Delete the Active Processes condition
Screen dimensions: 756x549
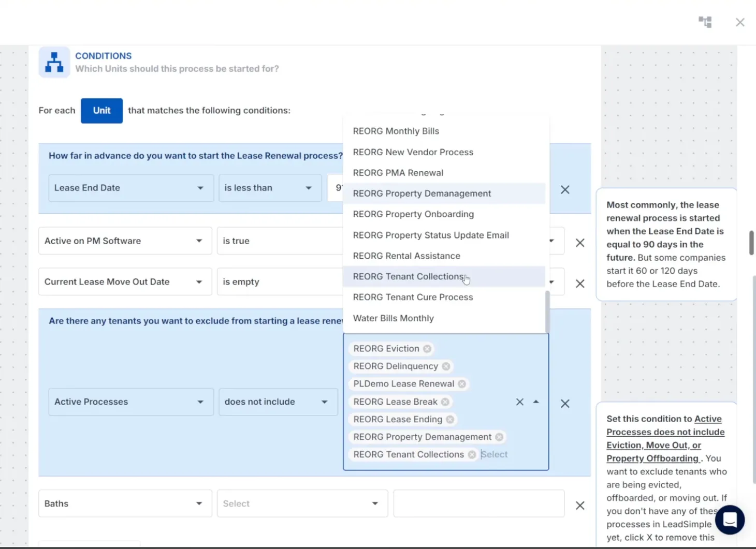coord(565,403)
